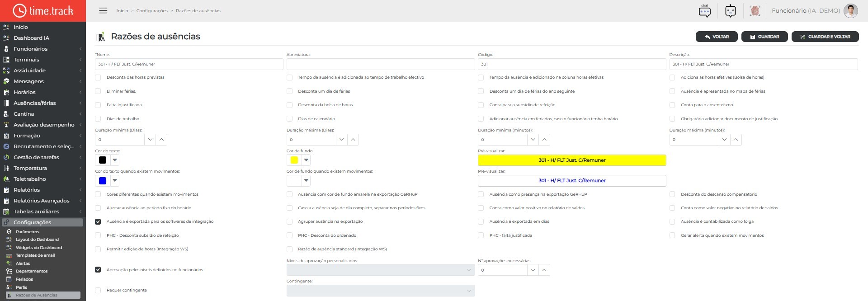Go to Início breadcrumb link

point(122,11)
